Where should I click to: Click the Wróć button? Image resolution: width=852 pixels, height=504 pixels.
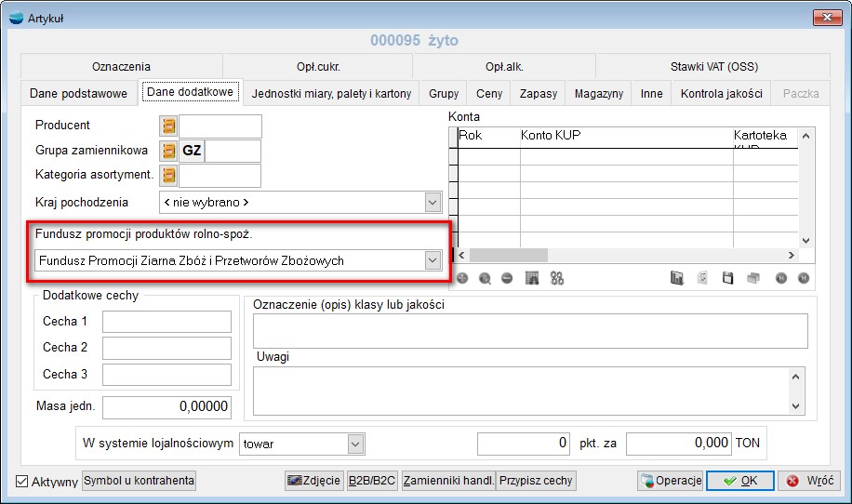click(809, 481)
